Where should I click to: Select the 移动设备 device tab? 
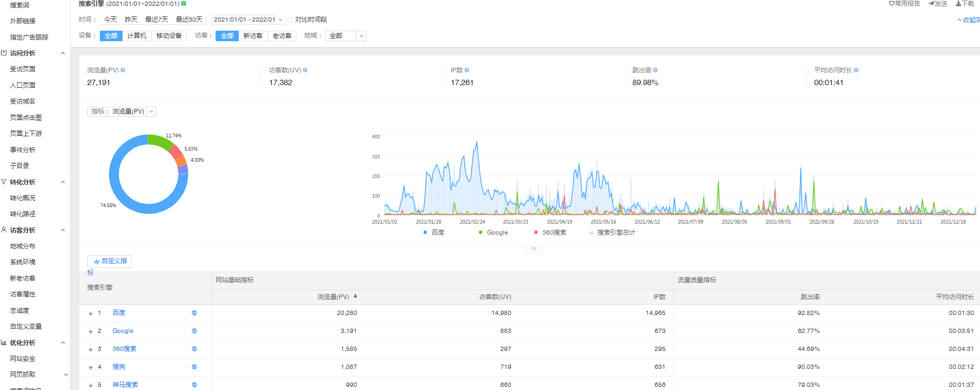[x=169, y=36]
